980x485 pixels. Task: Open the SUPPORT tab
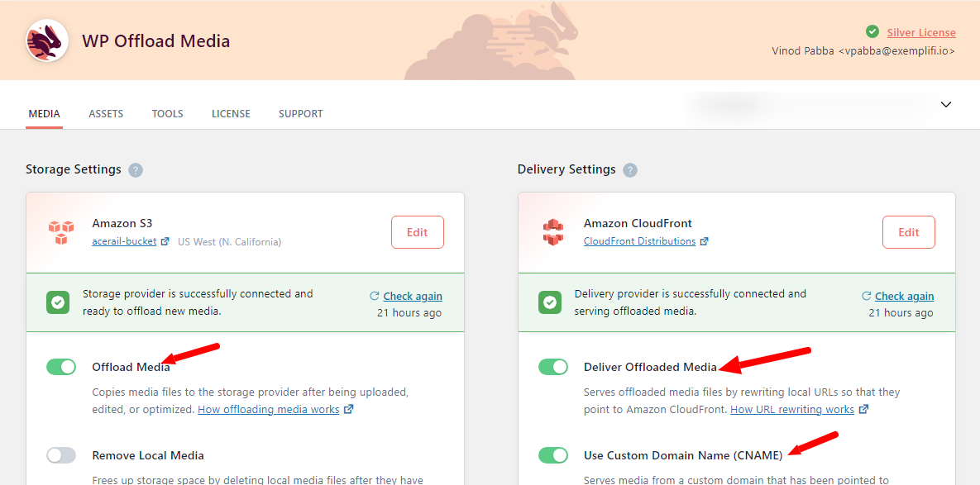pos(301,113)
